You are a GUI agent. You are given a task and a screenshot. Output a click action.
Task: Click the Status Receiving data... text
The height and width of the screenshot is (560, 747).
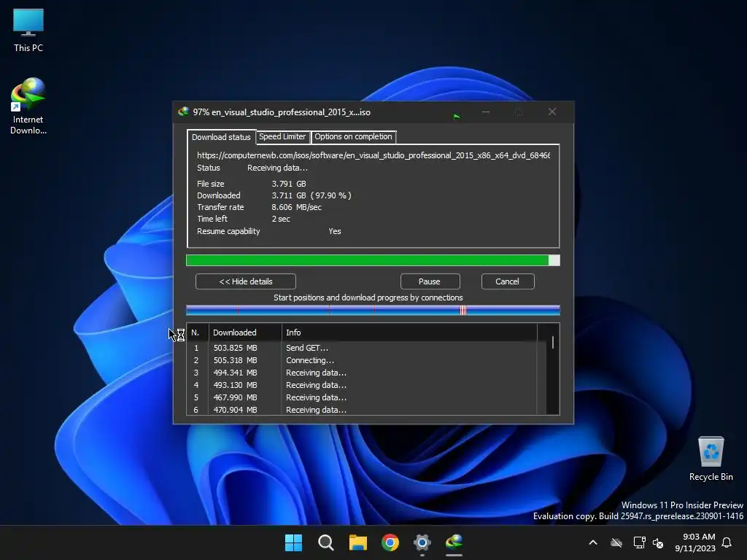click(277, 168)
